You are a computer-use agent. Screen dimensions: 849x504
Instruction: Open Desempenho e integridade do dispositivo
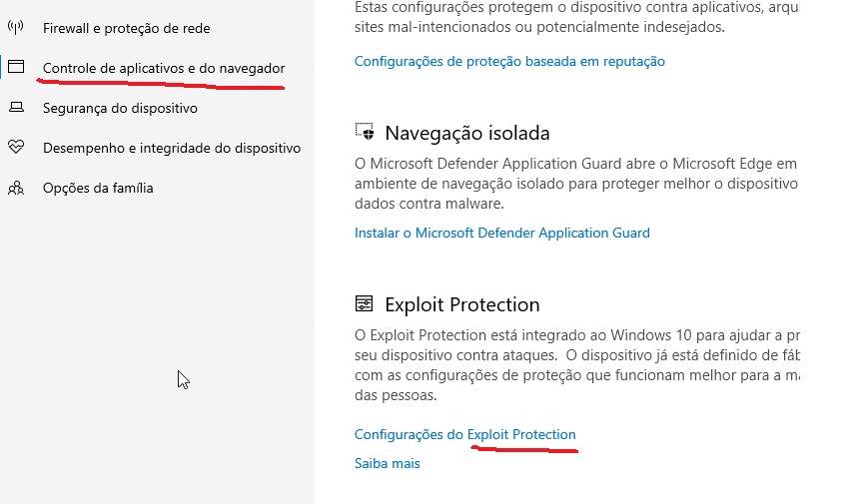(x=172, y=148)
